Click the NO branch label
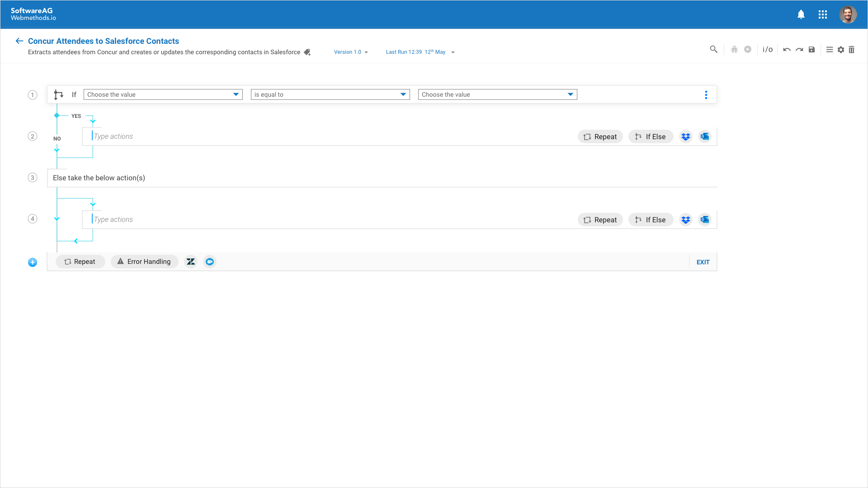This screenshot has height=488, width=868. [x=57, y=139]
